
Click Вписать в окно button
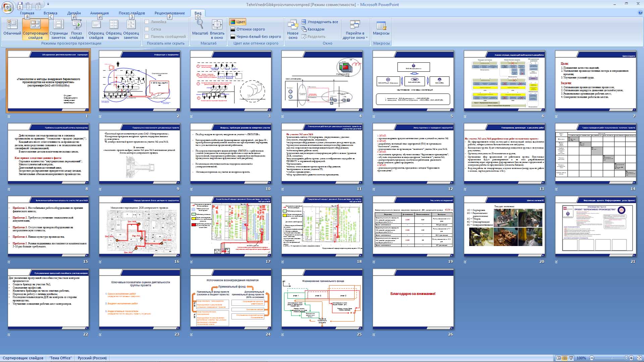tap(217, 28)
